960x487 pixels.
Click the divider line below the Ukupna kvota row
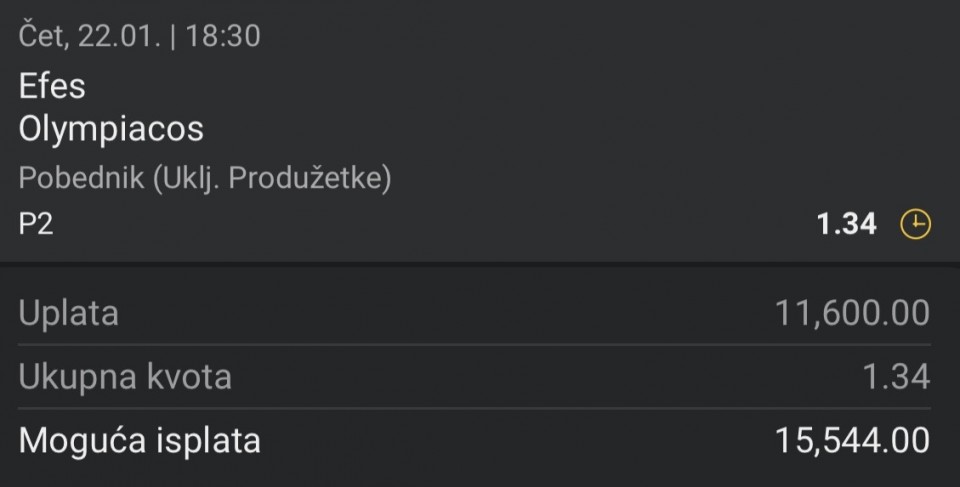480,408
